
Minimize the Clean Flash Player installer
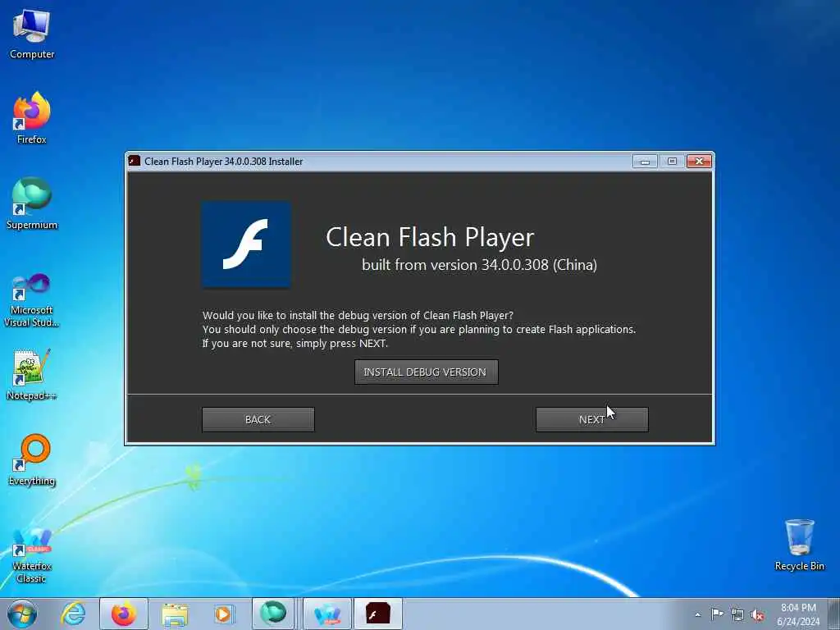(x=645, y=162)
